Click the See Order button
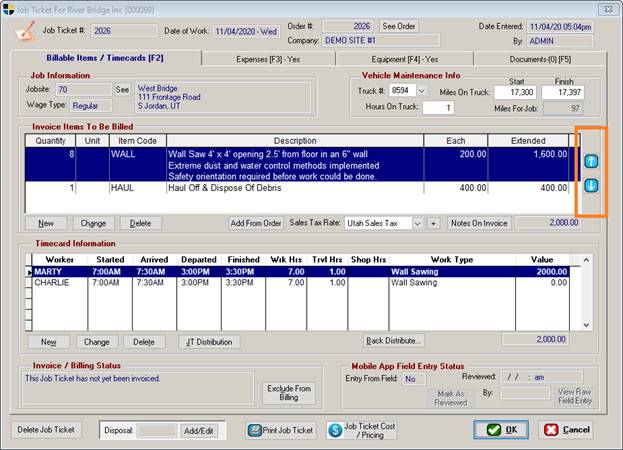 (400, 25)
